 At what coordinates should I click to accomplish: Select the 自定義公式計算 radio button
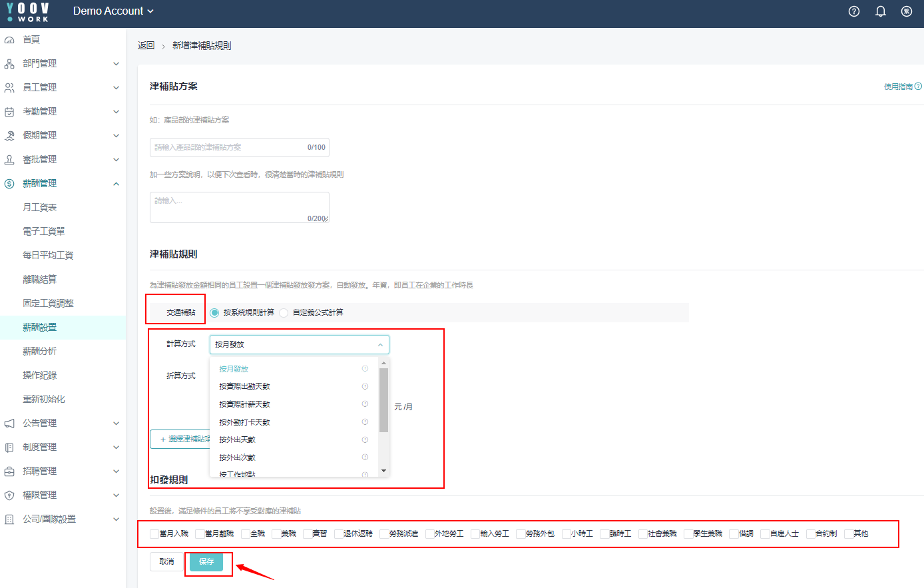coord(284,313)
